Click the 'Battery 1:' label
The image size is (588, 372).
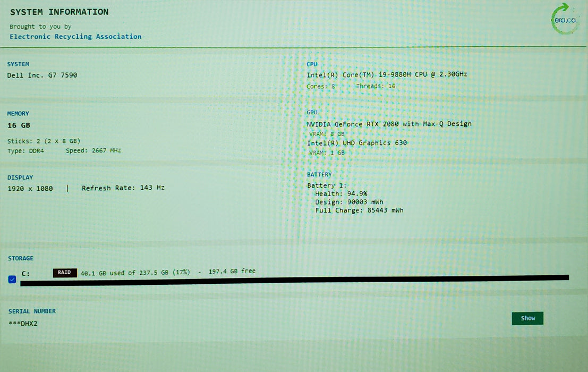pos(327,185)
